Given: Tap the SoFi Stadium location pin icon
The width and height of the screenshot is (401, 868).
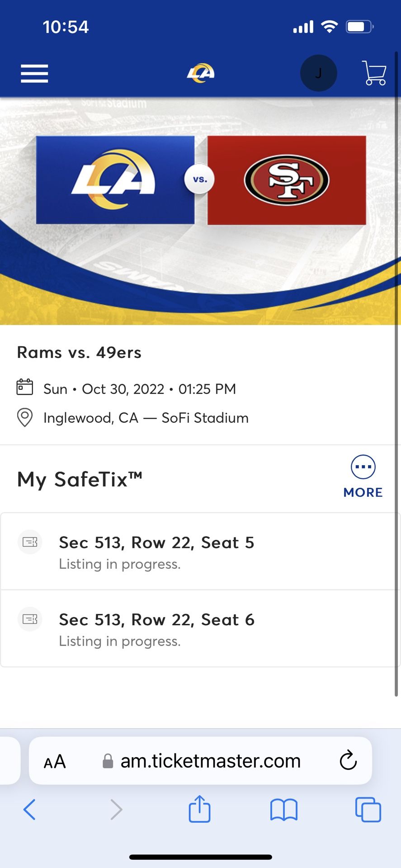Looking at the screenshot, I should pos(25,417).
